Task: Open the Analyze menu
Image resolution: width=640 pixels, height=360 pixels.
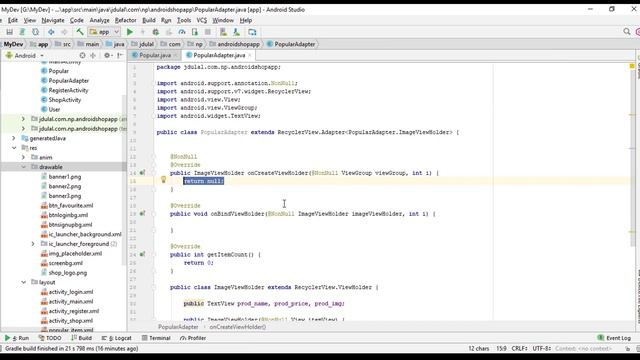Action: [99, 20]
